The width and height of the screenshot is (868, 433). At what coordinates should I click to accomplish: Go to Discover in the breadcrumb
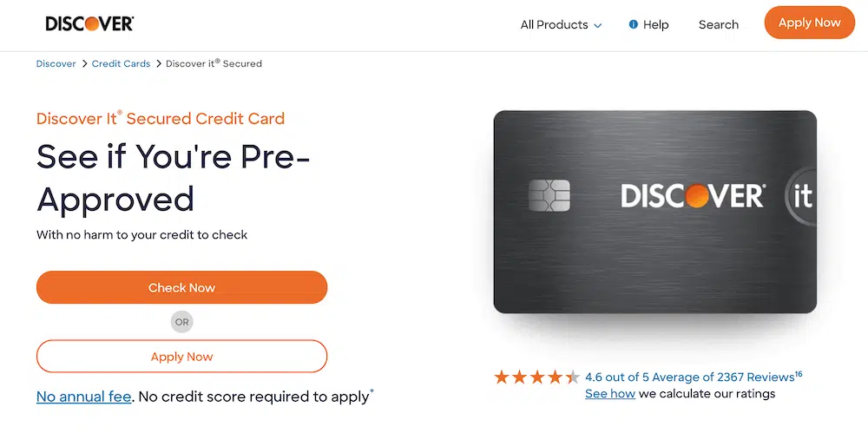tap(56, 64)
